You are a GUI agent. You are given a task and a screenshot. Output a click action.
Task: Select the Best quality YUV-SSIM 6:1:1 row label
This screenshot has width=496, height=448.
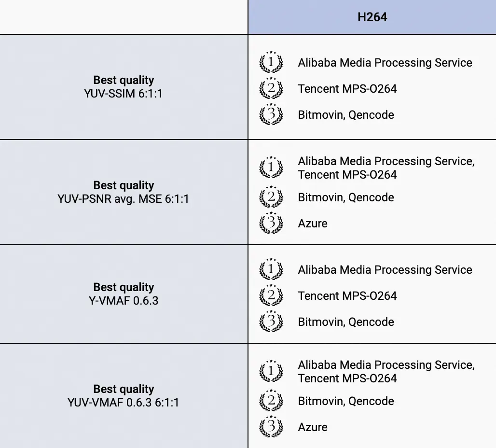[124, 86]
